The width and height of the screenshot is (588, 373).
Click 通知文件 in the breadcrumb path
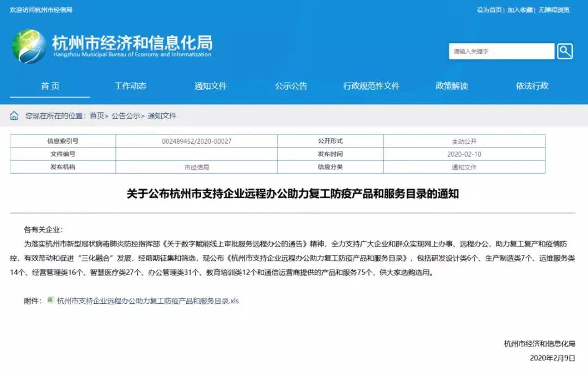pos(162,116)
